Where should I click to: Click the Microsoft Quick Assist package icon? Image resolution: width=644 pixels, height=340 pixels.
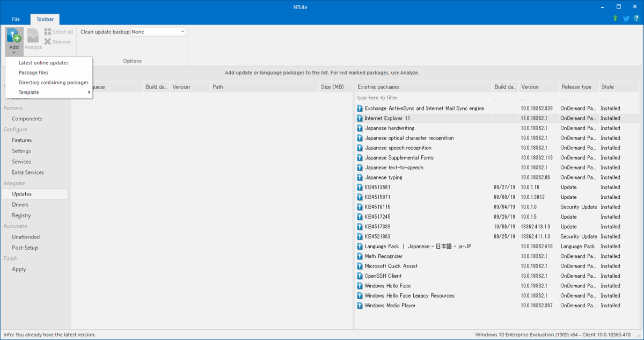coord(360,266)
